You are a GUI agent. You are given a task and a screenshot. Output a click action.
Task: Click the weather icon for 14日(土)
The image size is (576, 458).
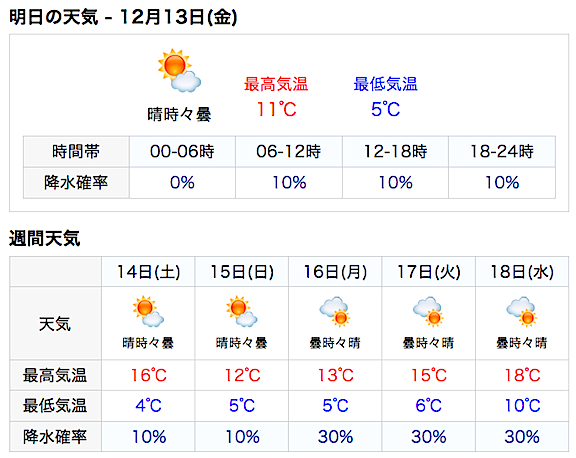click(148, 311)
